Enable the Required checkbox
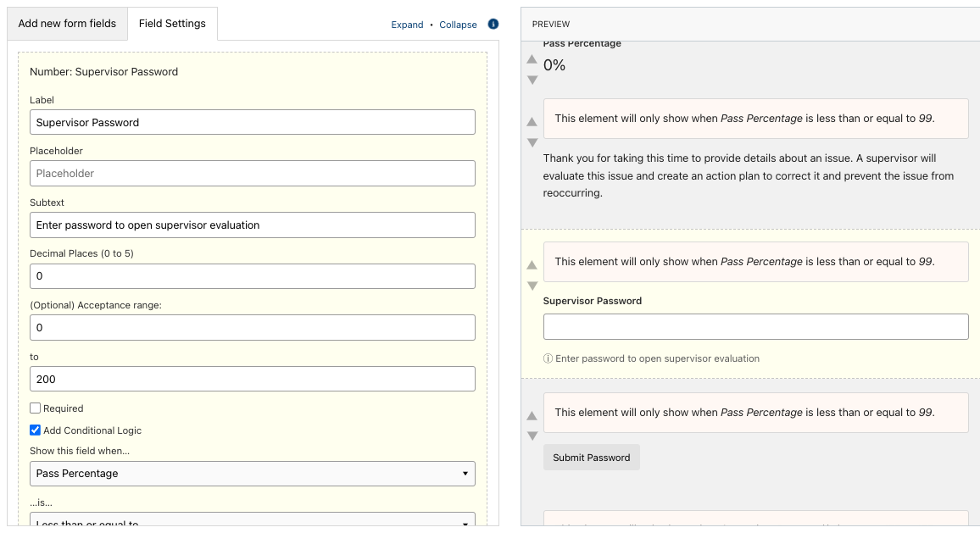The image size is (980, 533). (35, 408)
